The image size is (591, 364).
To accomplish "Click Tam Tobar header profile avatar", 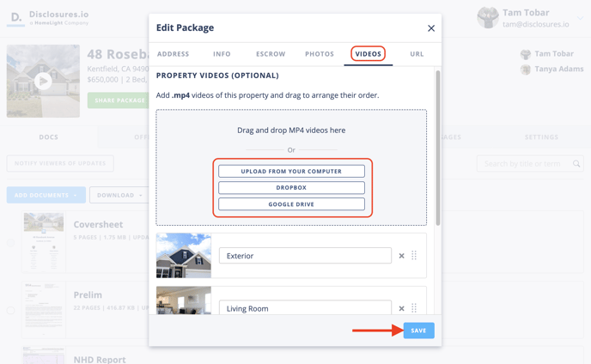I will tap(488, 18).
